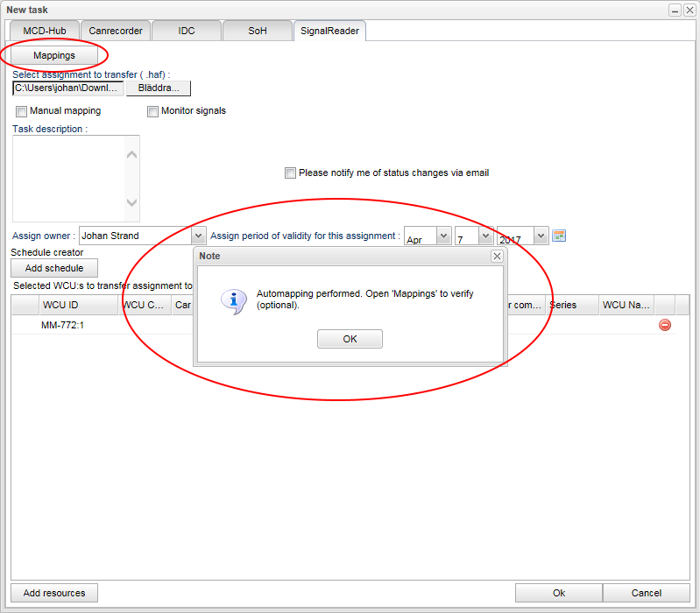Close the New task window
The width and height of the screenshot is (700, 613).
[689, 10]
